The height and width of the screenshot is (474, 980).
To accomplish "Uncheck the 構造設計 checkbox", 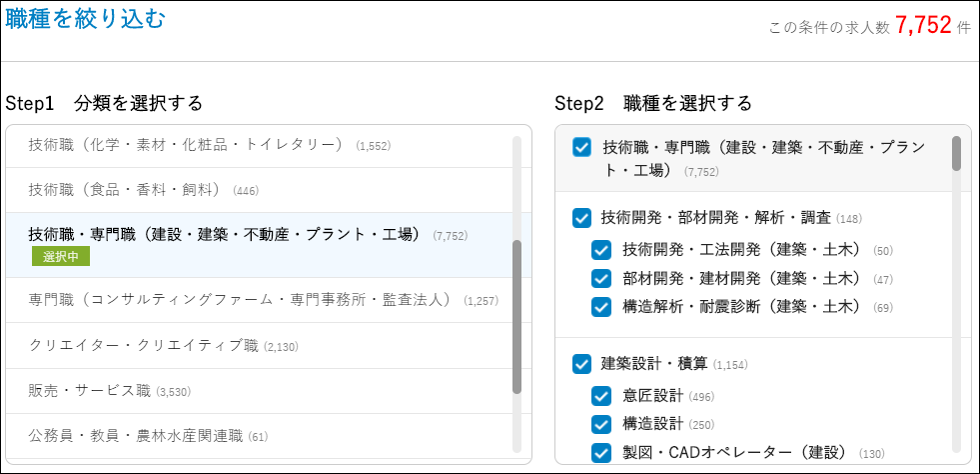I will point(601,424).
